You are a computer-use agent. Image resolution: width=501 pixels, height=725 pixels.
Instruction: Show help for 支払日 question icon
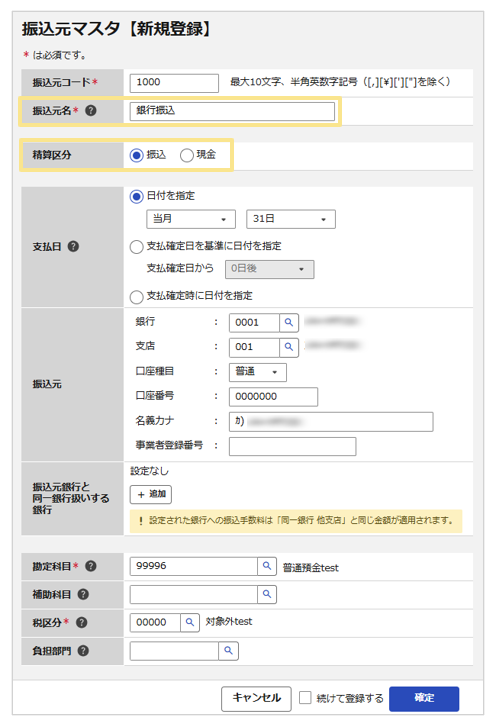73,246
